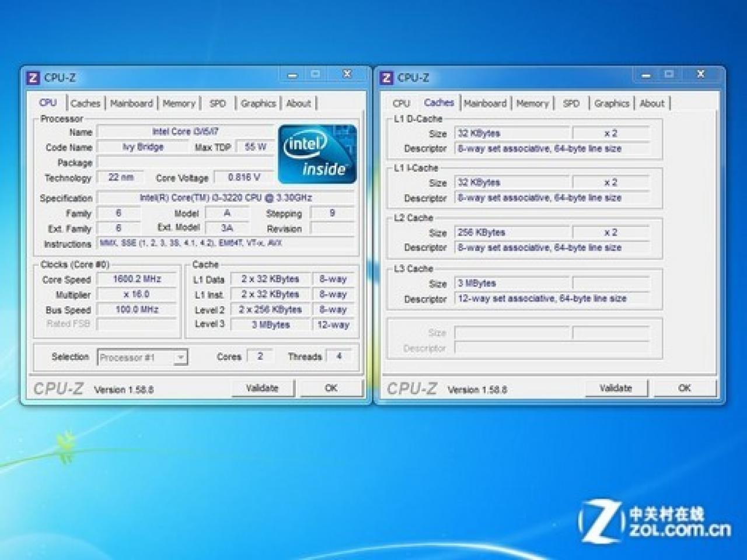Click Validate button in right CPU-Z window
This screenshot has width=747, height=560.
(616, 388)
